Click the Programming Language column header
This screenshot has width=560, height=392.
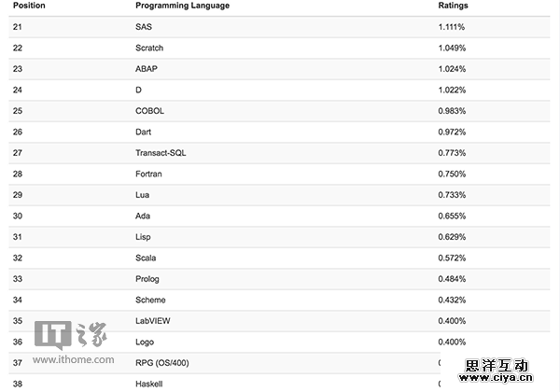[182, 6]
